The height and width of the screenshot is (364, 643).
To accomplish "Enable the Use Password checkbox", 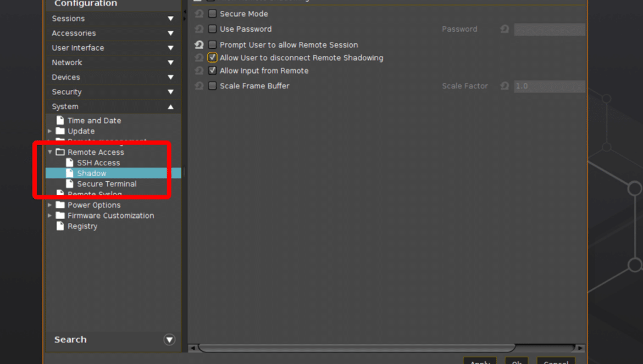I will click(212, 29).
